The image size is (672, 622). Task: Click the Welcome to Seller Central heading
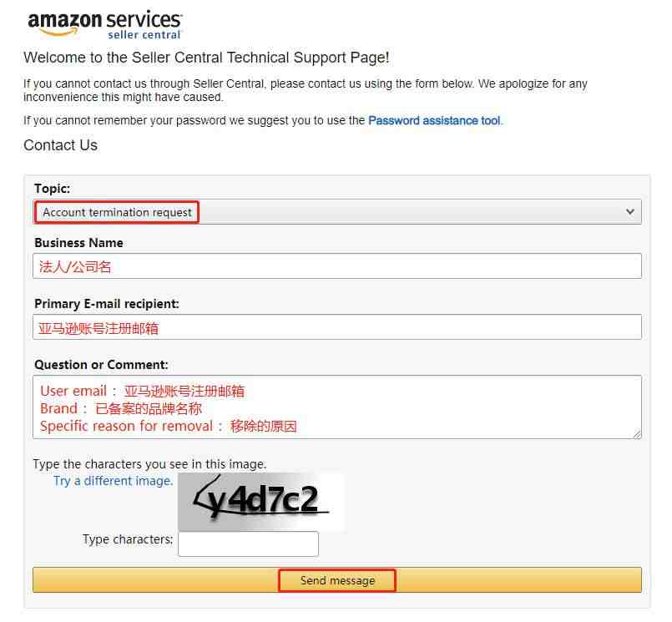pyautogui.click(x=206, y=58)
